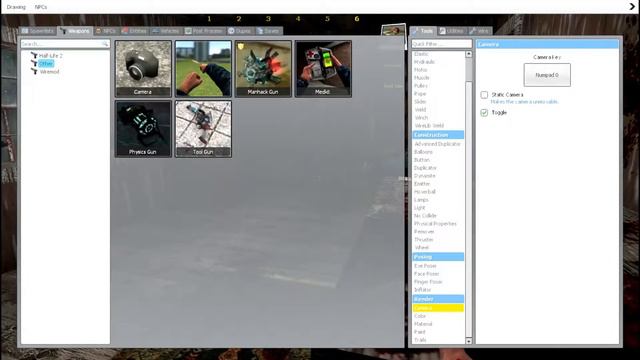Select the Dynamite tool
This screenshot has height=360, width=640.
[424, 176]
